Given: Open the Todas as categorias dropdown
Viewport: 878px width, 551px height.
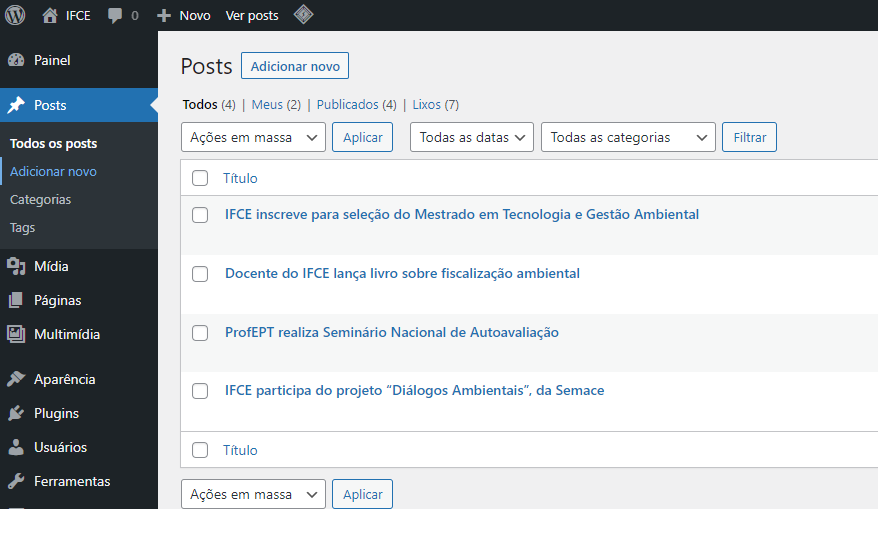Looking at the screenshot, I should (628, 137).
